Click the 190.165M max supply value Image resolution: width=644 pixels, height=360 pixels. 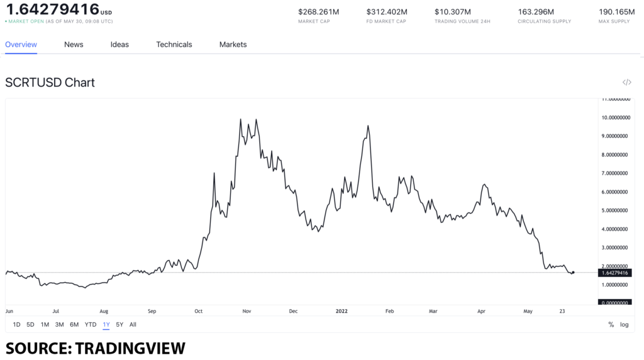616,12
